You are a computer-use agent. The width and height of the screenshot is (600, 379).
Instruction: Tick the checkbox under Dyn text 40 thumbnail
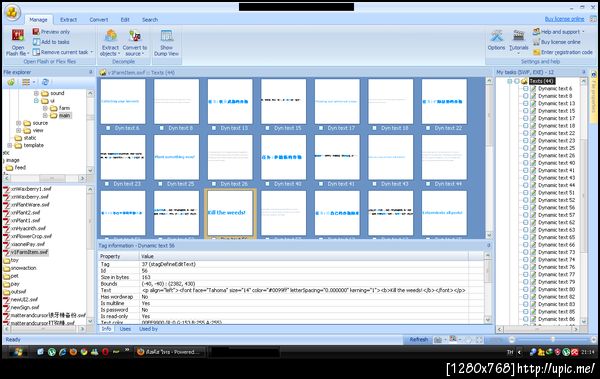267,184
